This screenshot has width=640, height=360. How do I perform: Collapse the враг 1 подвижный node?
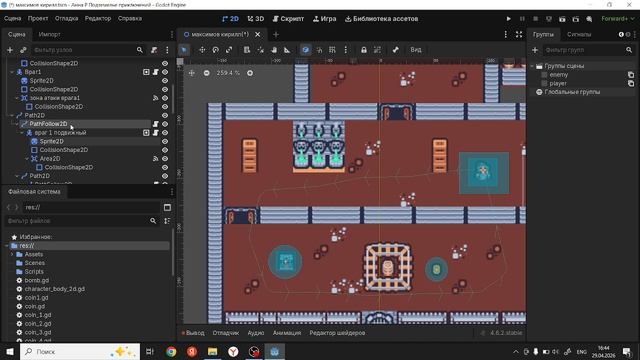pyautogui.click(x=22, y=133)
